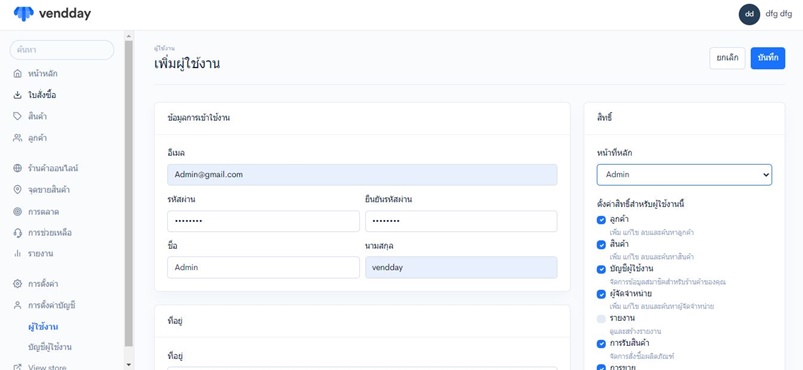Click the ยกเลิก cancel button
The width and height of the screenshot is (803, 370).
pyautogui.click(x=727, y=58)
